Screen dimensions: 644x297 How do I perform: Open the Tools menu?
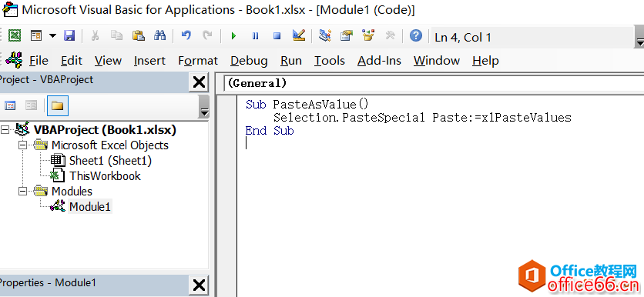pos(330,61)
